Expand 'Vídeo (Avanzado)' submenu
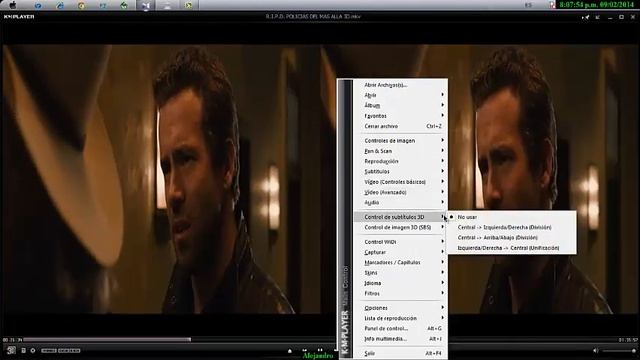The image size is (640, 360). point(400,192)
